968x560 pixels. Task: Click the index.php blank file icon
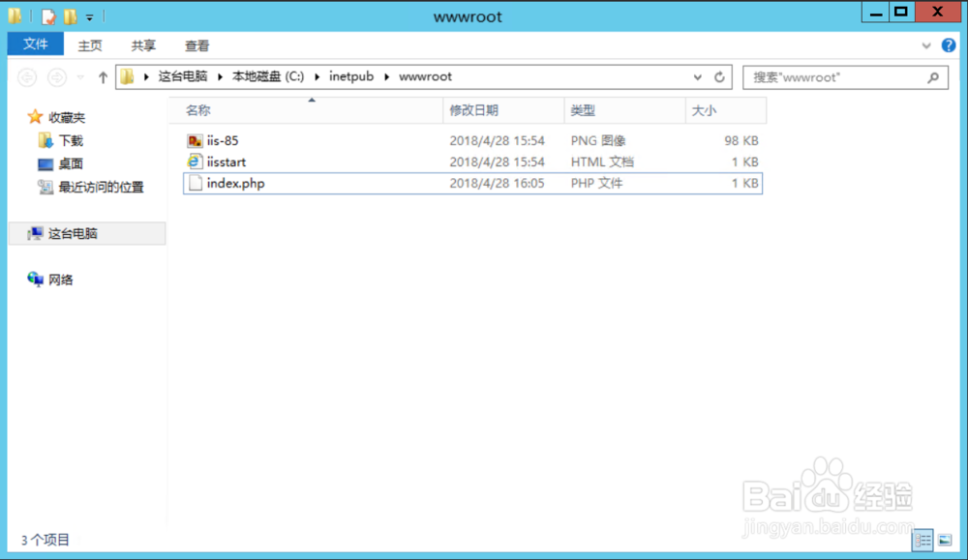[196, 183]
